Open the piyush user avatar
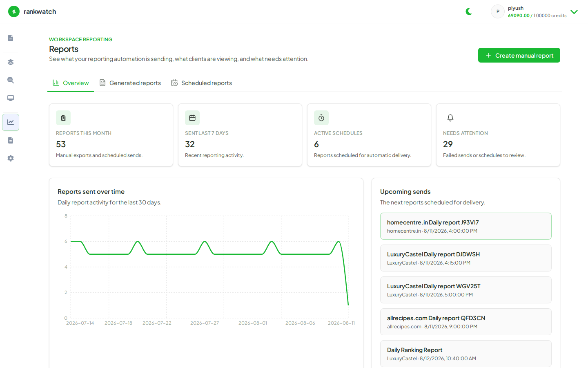The width and height of the screenshot is (588, 368). [x=498, y=11]
